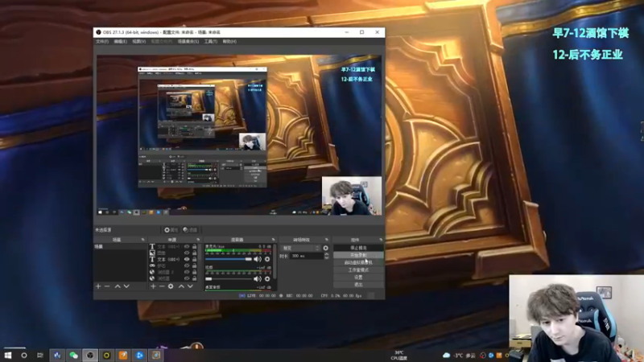Image resolution: width=644 pixels, height=362 pixels.
Task: Click the audio mixer vertical scrollbar
Action: [x=275, y=262]
